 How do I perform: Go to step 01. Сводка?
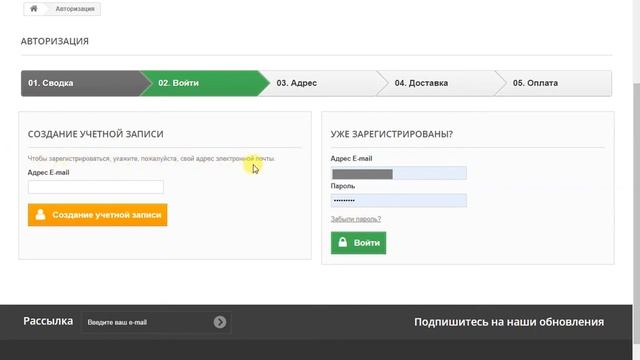[x=80, y=83]
